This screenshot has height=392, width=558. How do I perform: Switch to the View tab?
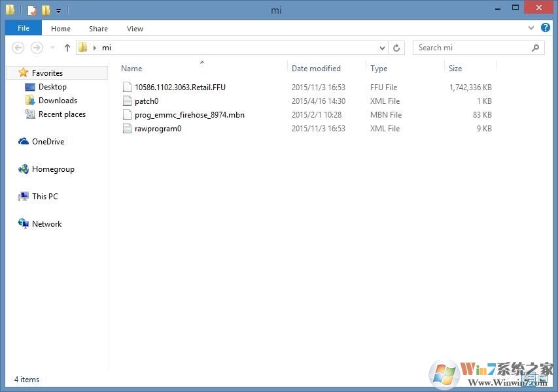(135, 29)
